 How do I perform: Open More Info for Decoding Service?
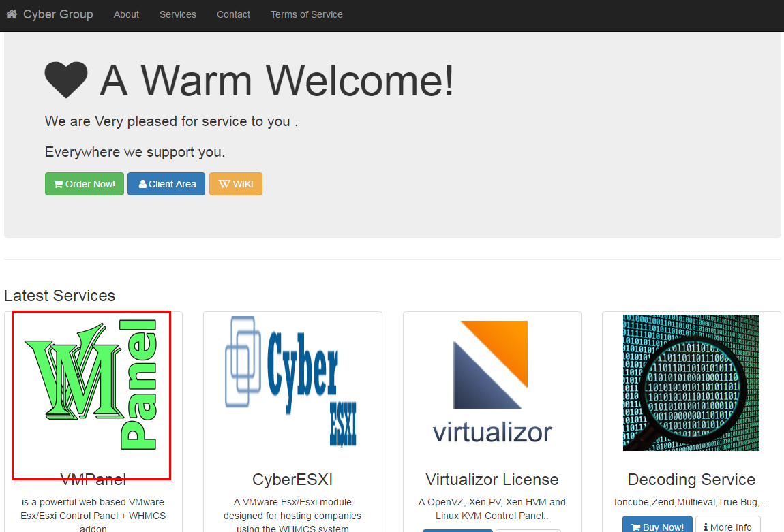click(728, 525)
